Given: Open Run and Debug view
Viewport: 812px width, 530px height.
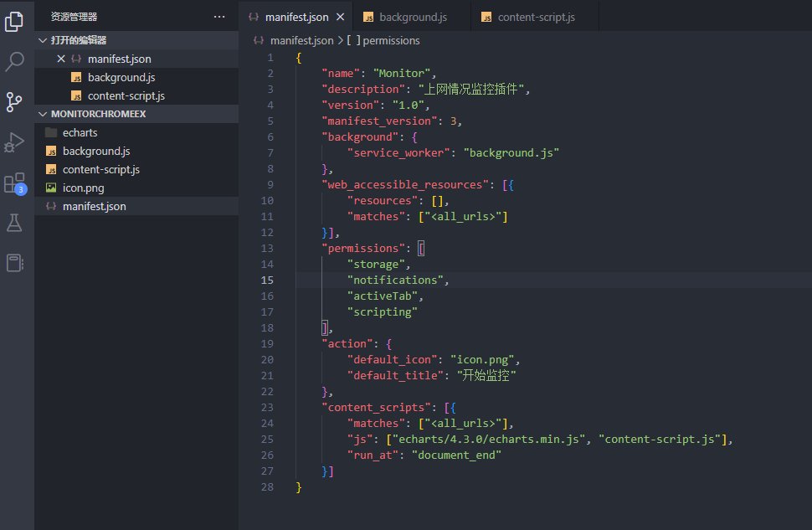Looking at the screenshot, I should pos(14,142).
